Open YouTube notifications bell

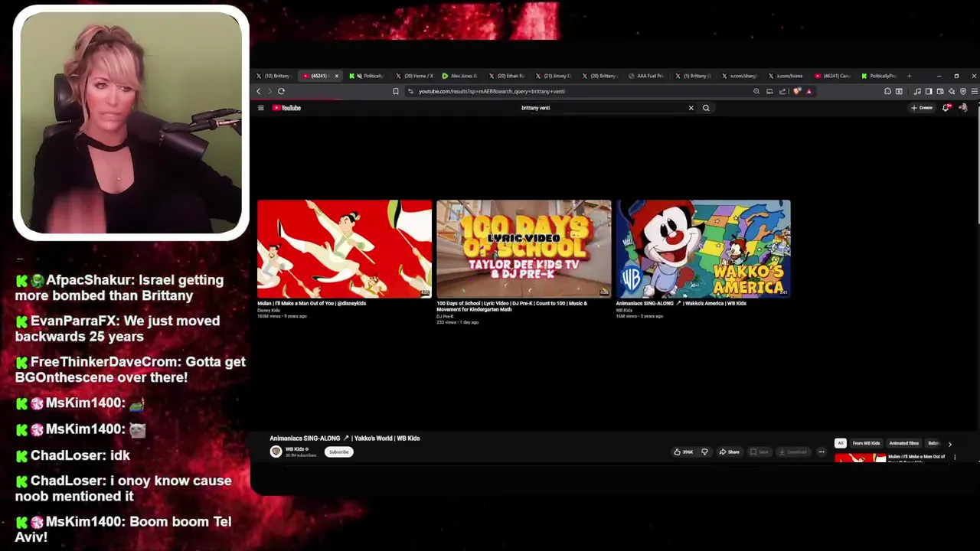[946, 108]
